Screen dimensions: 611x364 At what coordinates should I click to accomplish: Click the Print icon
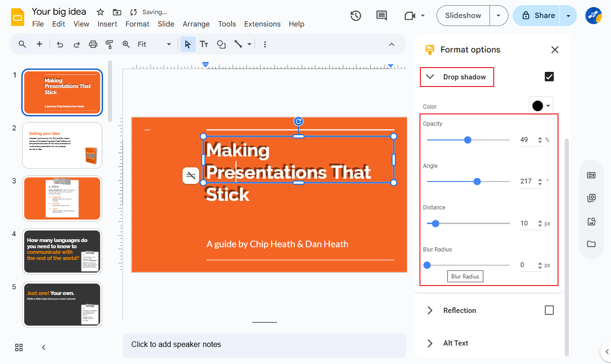(x=93, y=44)
